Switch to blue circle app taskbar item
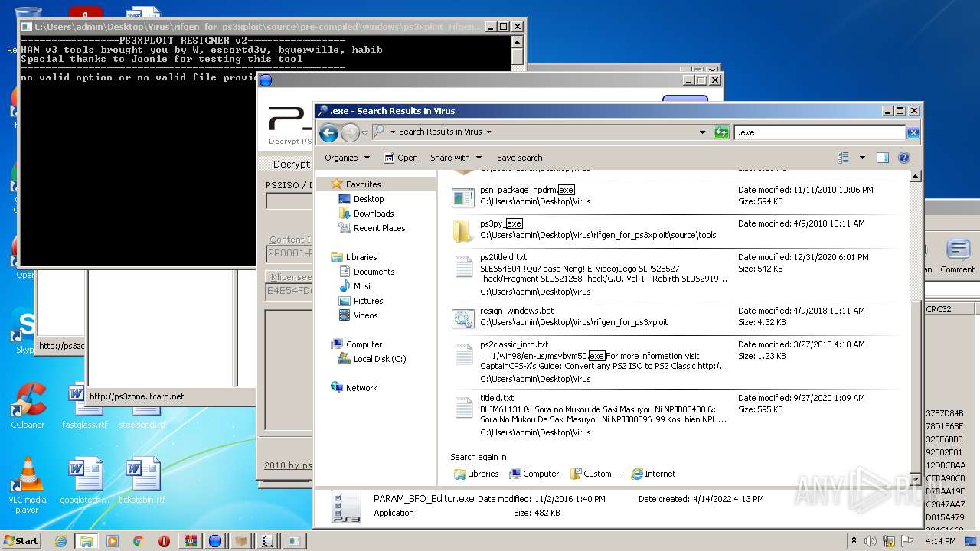 [x=216, y=541]
